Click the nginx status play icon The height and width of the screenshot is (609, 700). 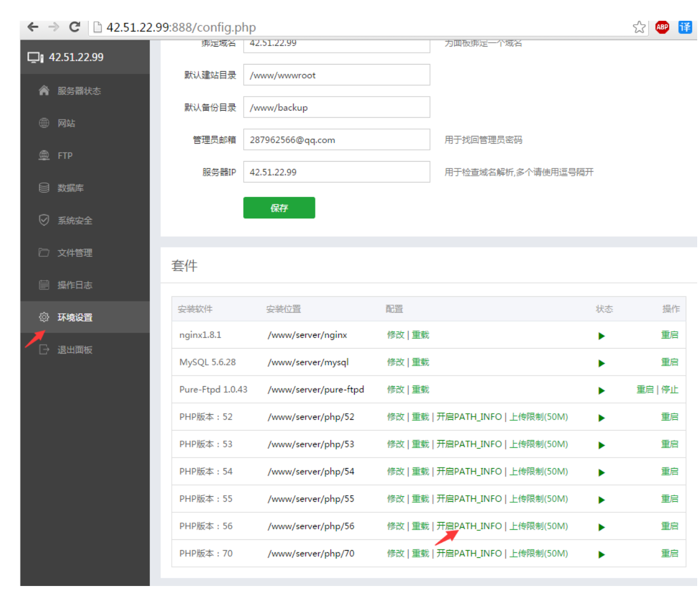click(x=601, y=336)
